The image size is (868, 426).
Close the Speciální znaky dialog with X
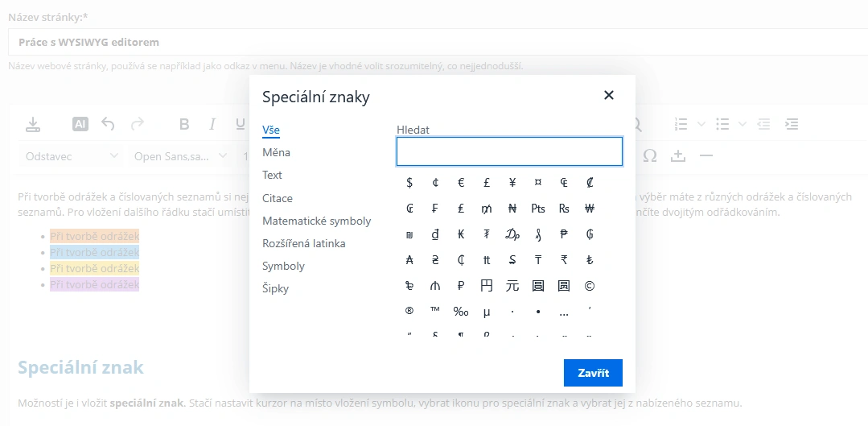609,95
